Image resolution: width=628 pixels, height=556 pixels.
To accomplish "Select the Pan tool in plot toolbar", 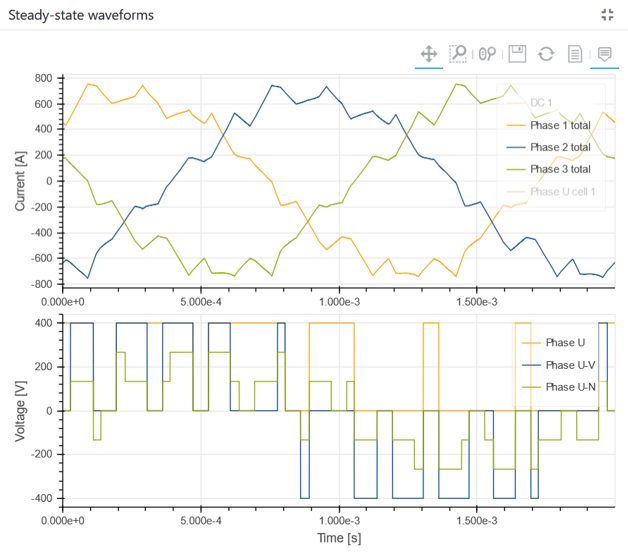I will (x=429, y=53).
